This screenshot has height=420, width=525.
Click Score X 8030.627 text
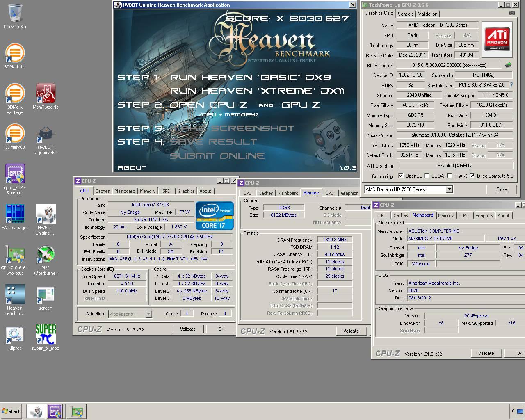[x=288, y=18]
